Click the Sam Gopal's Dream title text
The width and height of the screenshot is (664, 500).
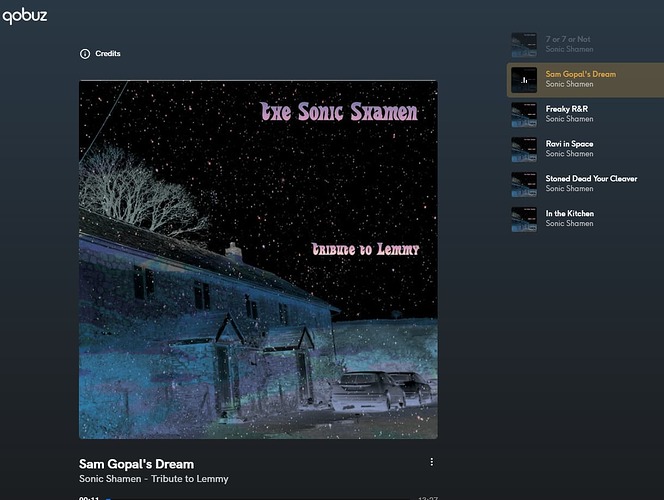136,464
